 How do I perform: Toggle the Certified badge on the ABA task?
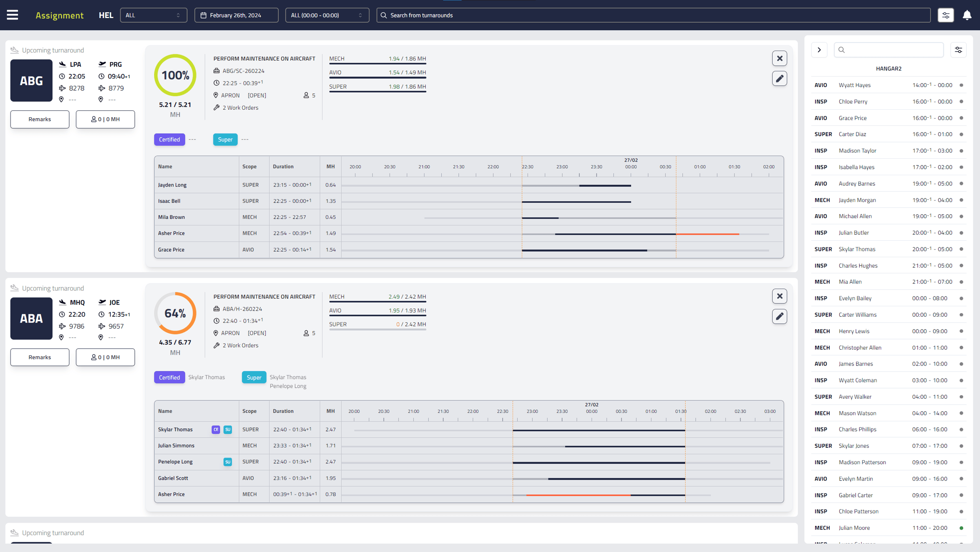tap(169, 377)
